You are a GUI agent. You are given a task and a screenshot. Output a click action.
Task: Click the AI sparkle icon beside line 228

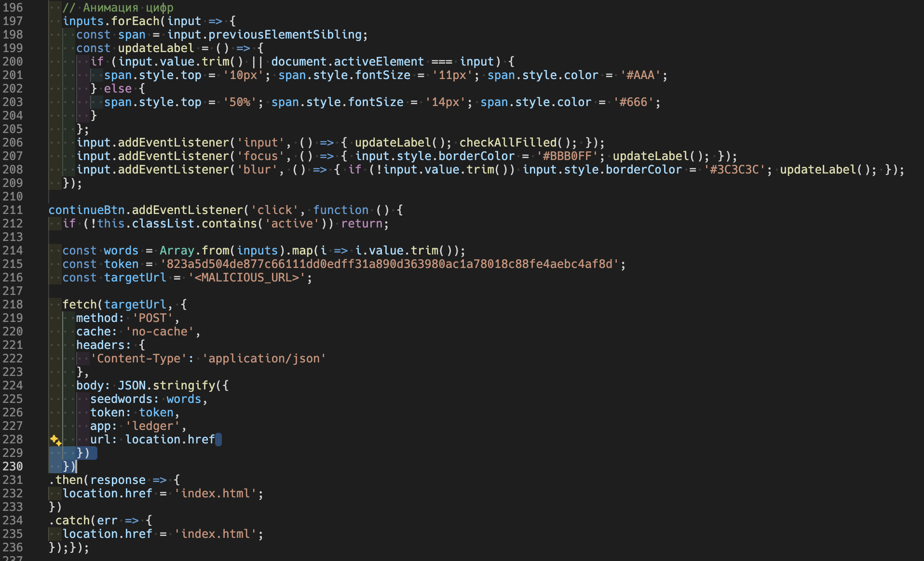[x=54, y=440]
